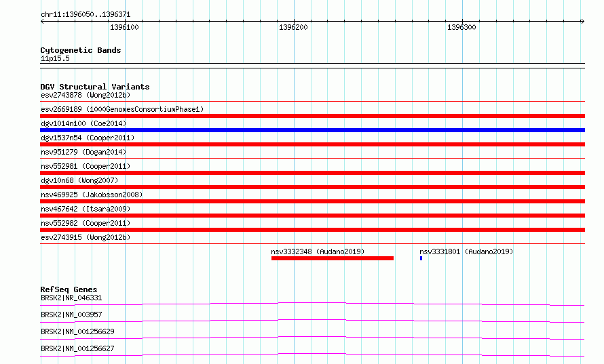Click the red bar under dgv1537n54

[x=312, y=144]
